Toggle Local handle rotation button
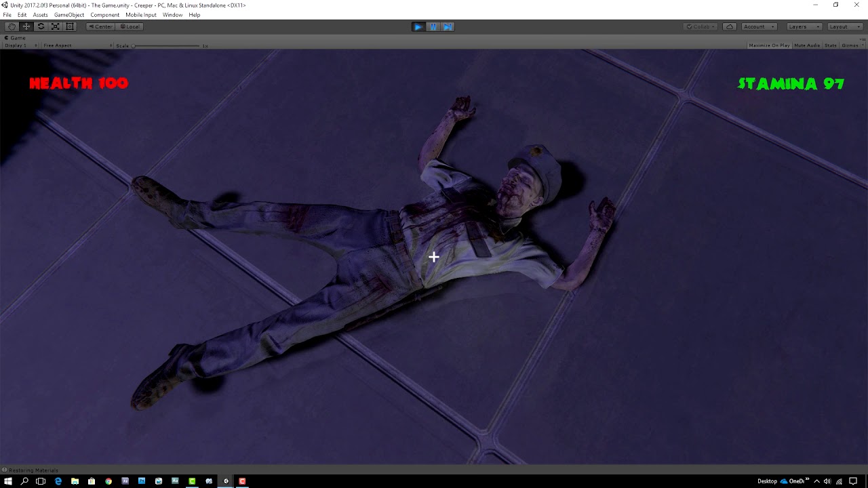The height and width of the screenshot is (488, 868). pyautogui.click(x=130, y=26)
